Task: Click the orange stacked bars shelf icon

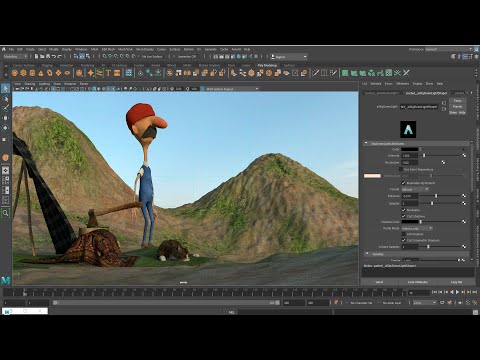Action: click(x=117, y=73)
